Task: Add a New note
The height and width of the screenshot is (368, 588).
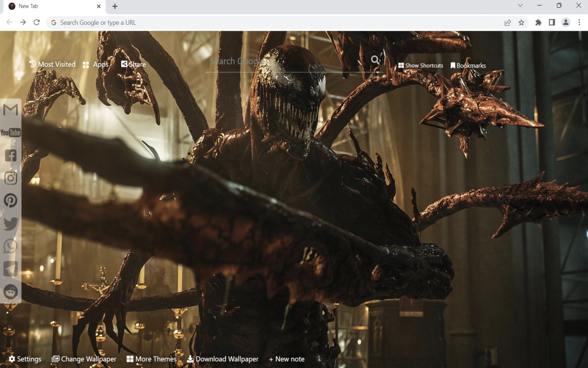Action: coord(287,359)
